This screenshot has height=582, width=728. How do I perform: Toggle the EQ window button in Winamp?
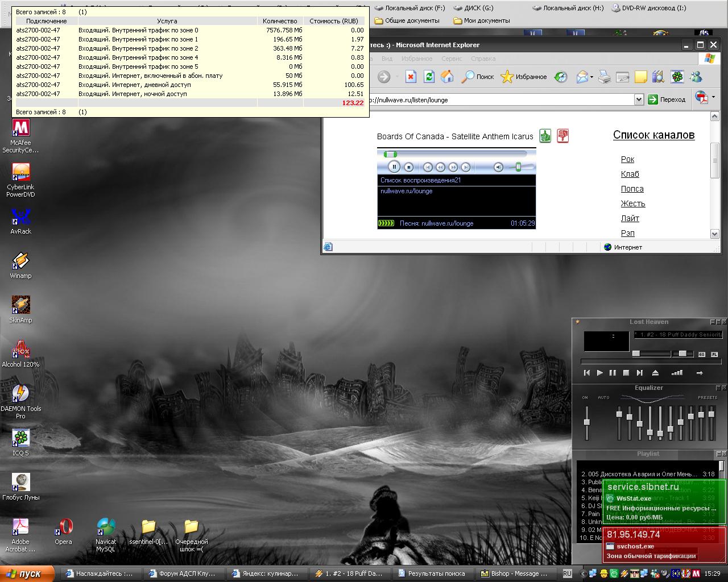(702, 354)
